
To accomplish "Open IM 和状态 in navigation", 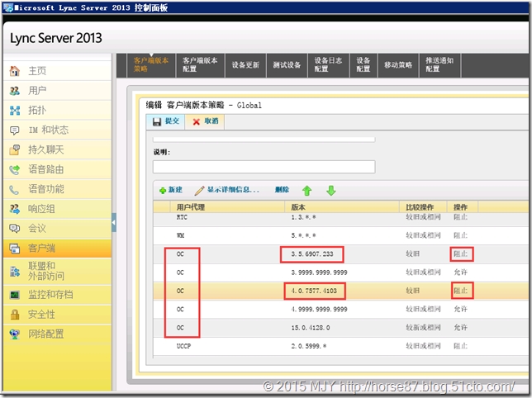I will click(57, 130).
